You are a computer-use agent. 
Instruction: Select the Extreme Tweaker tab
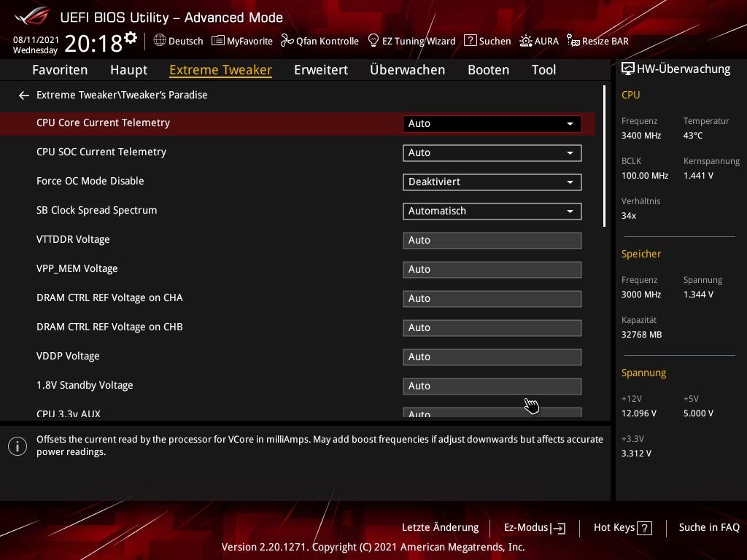tap(220, 69)
